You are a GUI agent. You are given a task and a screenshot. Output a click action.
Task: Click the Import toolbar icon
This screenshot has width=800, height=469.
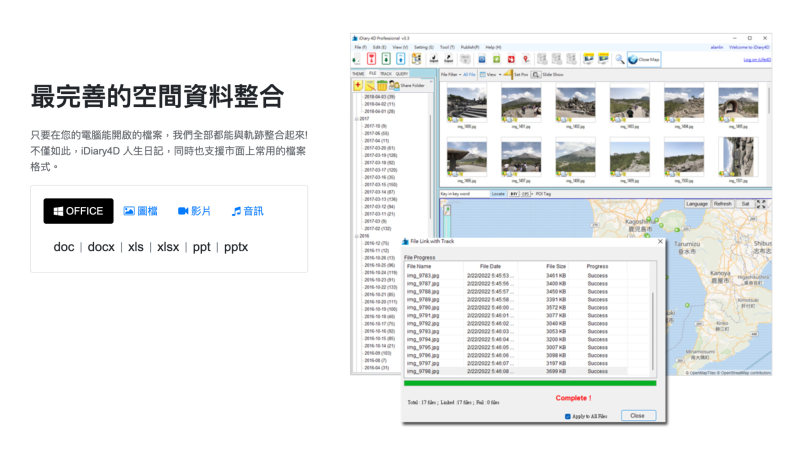pyautogui.click(x=434, y=59)
